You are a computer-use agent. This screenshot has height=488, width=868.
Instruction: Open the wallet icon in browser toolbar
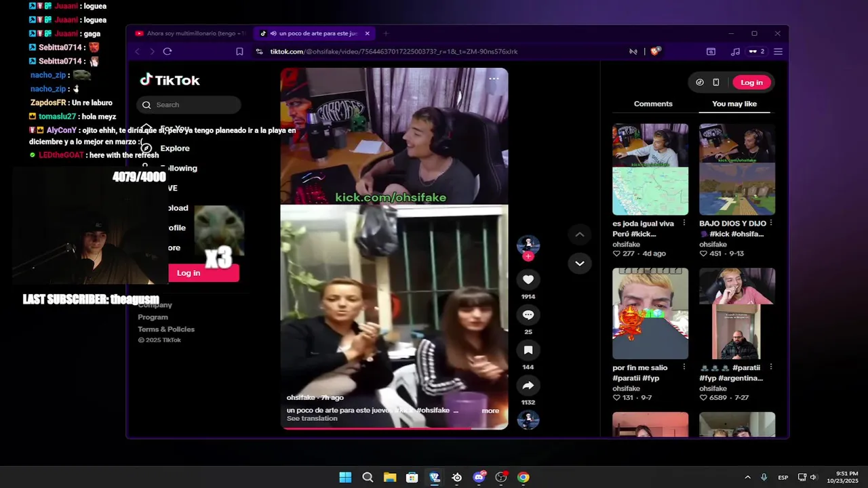tap(711, 52)
